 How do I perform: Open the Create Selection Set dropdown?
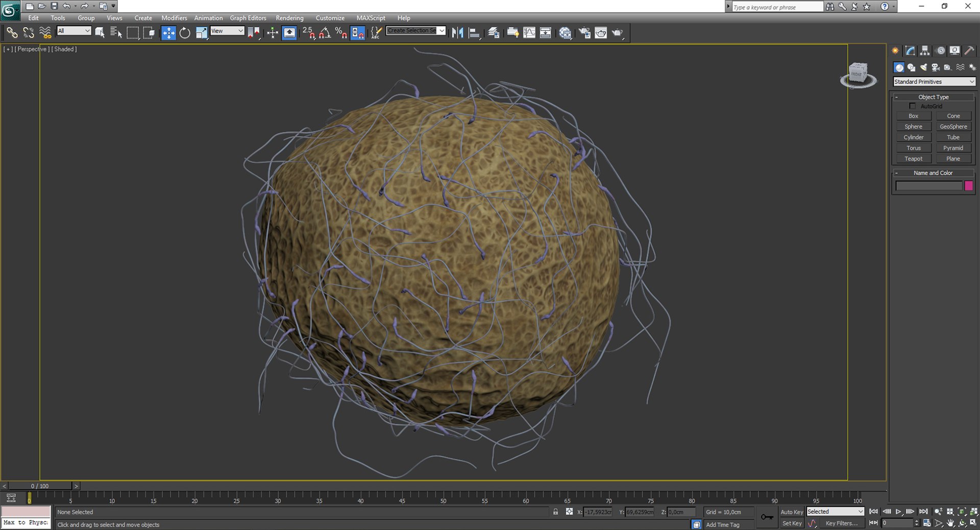pos(416,31)
